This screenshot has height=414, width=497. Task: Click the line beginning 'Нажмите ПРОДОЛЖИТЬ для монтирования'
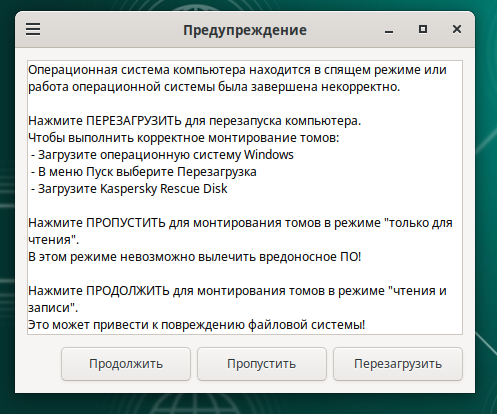[x=237, y=291]
